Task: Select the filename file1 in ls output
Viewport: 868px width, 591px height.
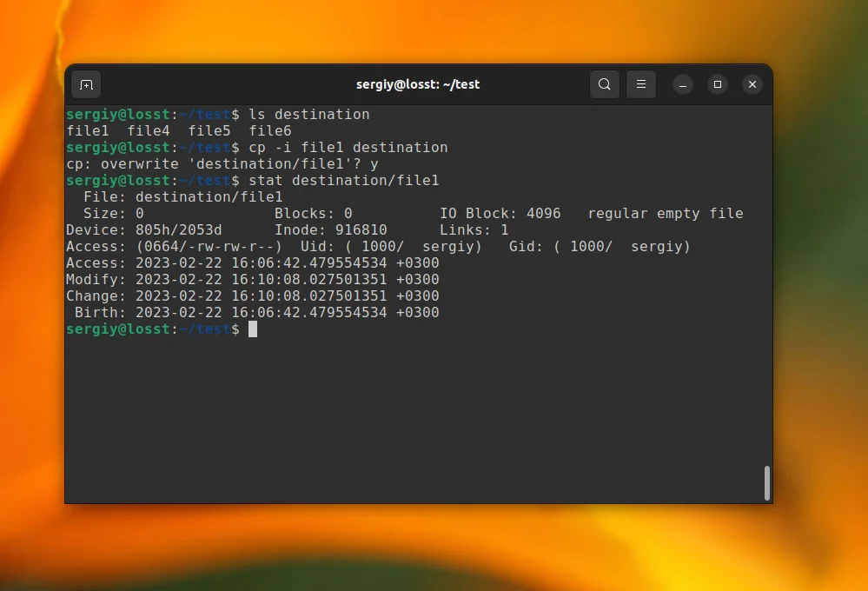Action: click(x=86, y=130)
